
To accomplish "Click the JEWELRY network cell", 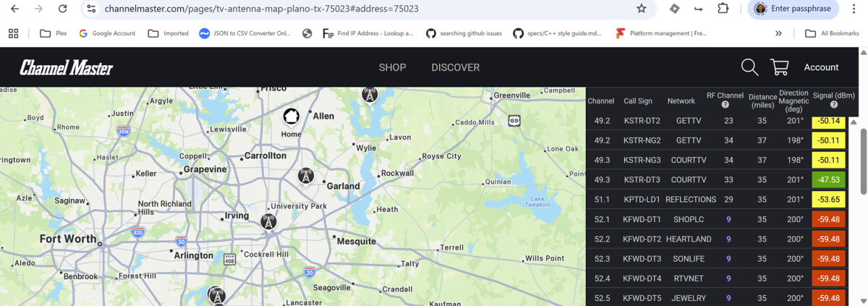I will tap(689, 298).
